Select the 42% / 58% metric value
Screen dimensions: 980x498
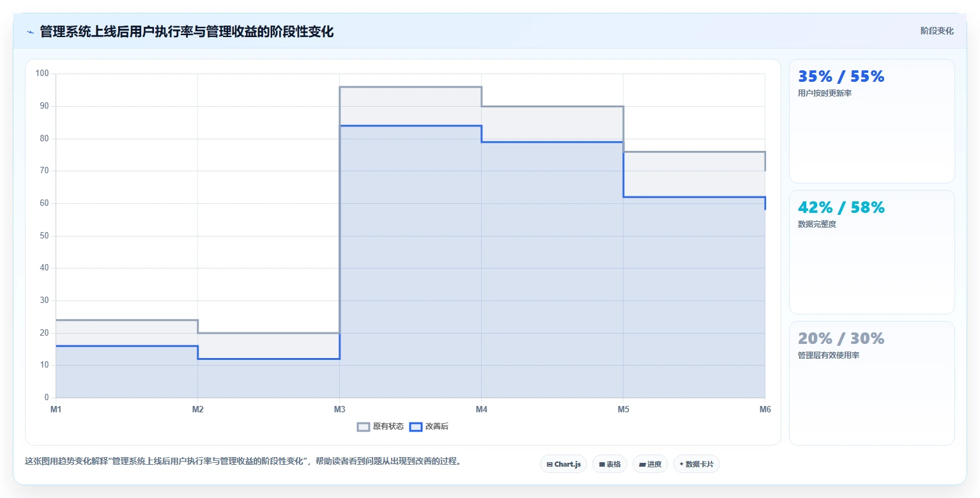point(841,208)
